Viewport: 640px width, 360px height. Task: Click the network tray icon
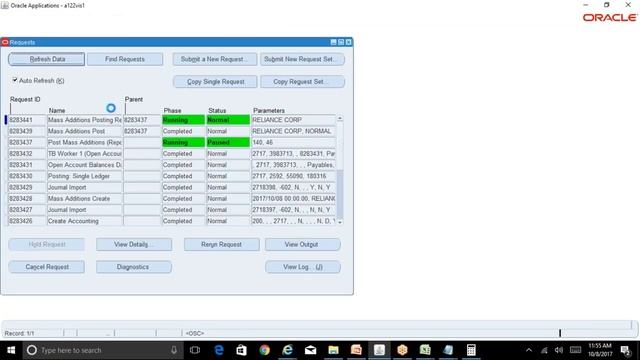(544, 350)
